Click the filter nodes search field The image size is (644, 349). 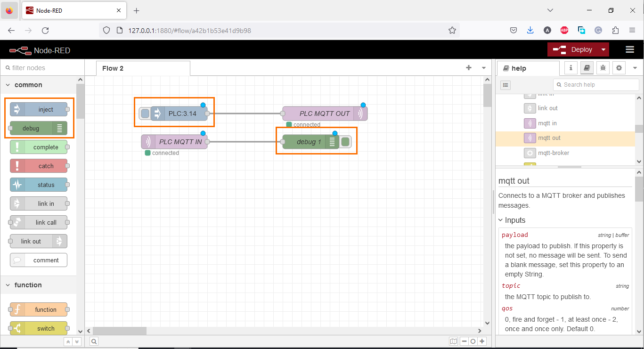[42, 68]
